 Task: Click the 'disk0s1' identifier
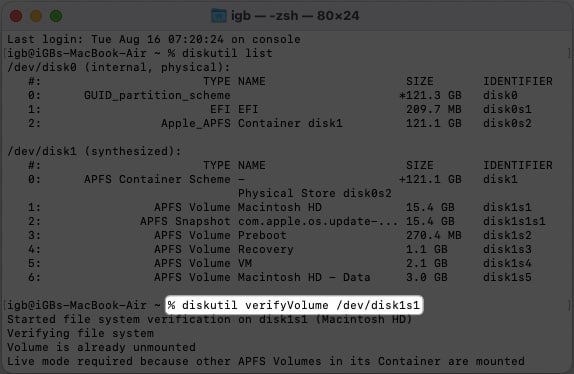pos(507,109)
